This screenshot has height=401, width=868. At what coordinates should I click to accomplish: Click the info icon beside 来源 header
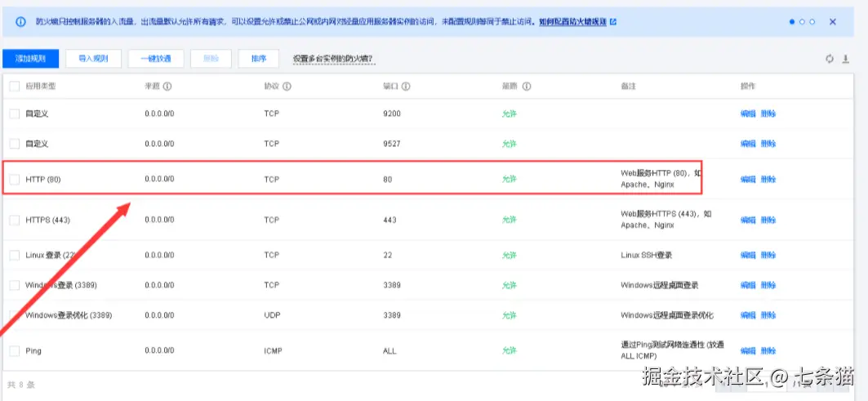[x=167, y=87]
